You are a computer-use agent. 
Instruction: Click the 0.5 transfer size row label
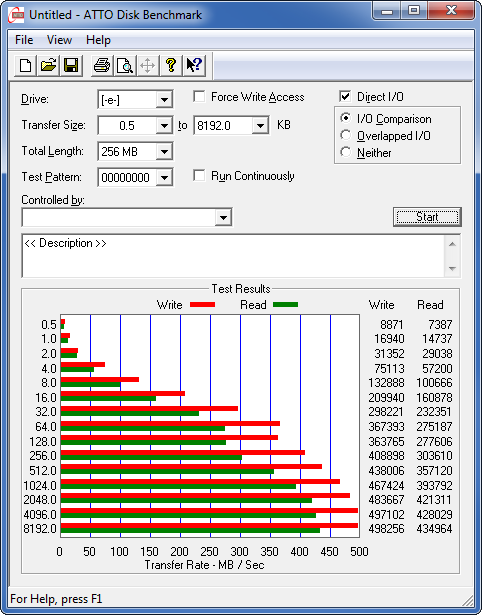[x=49, y=325]
